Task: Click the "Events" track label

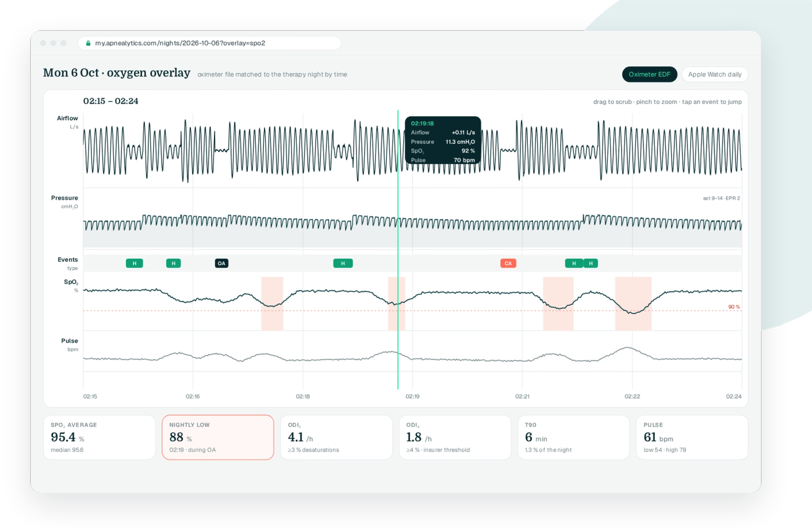Action: point(68,260)
